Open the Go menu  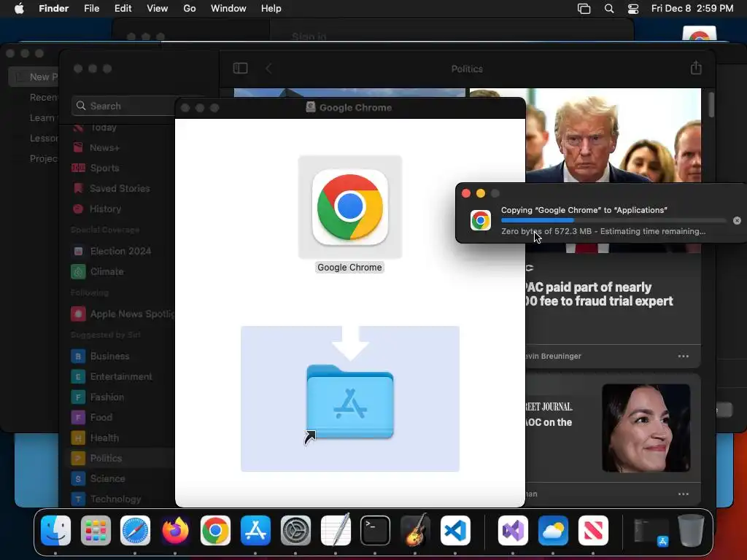(x=190, y=9)
